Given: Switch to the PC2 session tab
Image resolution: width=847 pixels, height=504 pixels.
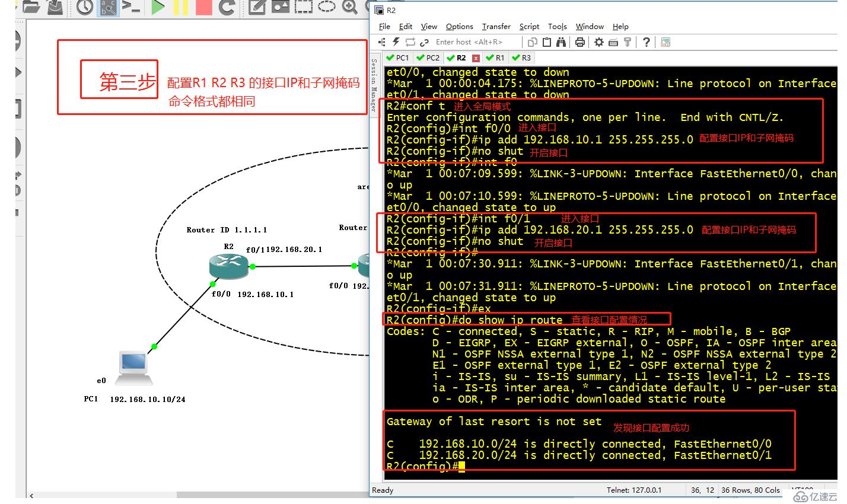Looking at the screenshot, I should [428, 58].
